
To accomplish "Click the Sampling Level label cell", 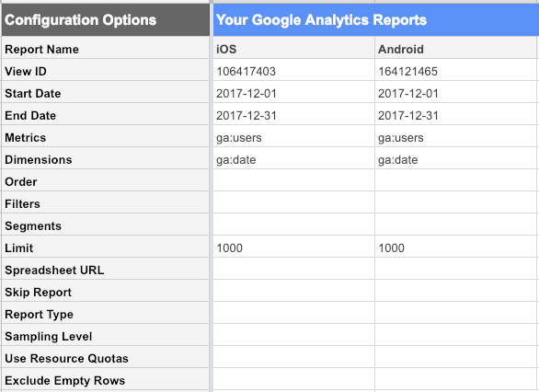I will click(105, 336).
